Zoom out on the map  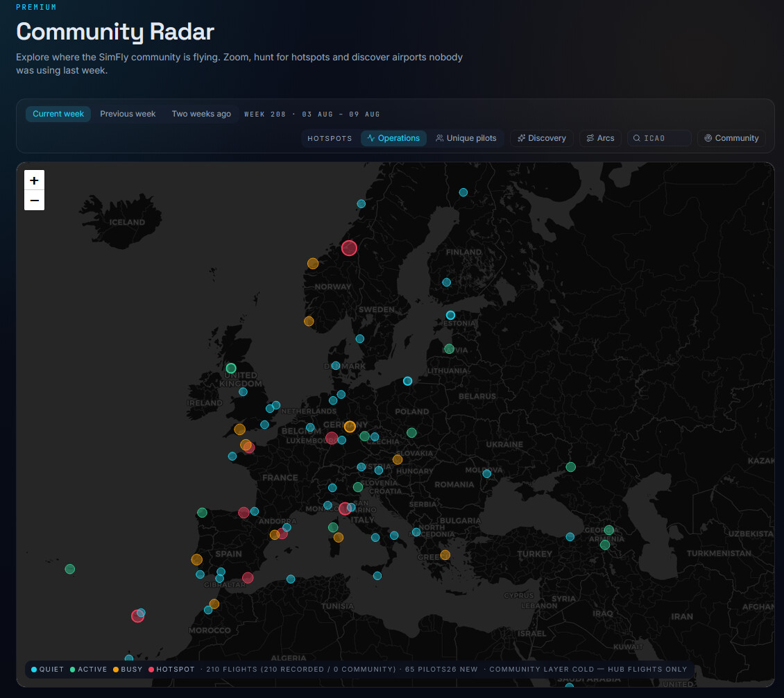coord(35,201)
